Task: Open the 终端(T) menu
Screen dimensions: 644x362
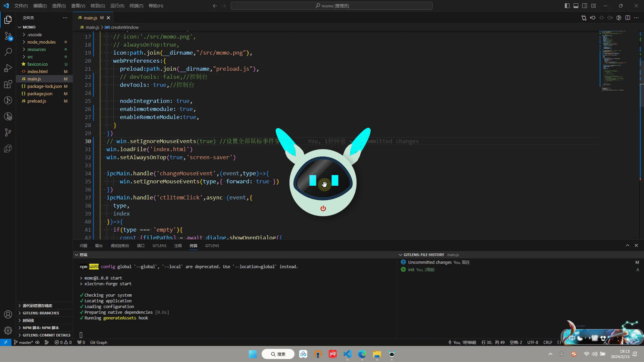Action: tap(136, 6)
